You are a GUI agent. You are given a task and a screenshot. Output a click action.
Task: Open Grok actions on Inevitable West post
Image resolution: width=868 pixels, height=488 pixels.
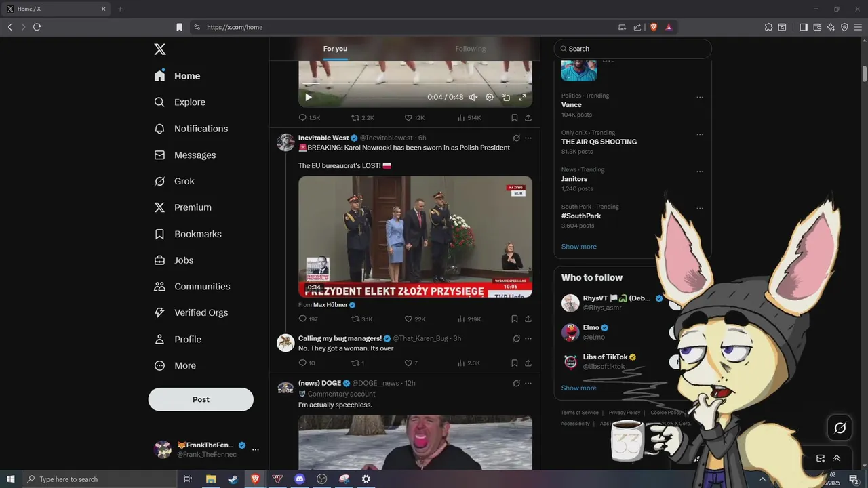click(x=516, y=138)
